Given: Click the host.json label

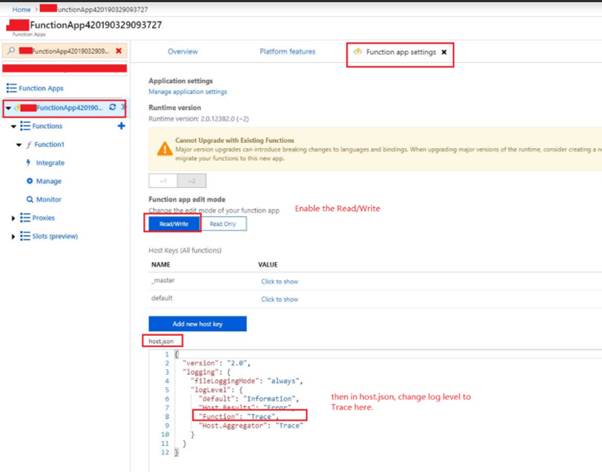Looking at the screenshot, I should click(x=161, y=341).
